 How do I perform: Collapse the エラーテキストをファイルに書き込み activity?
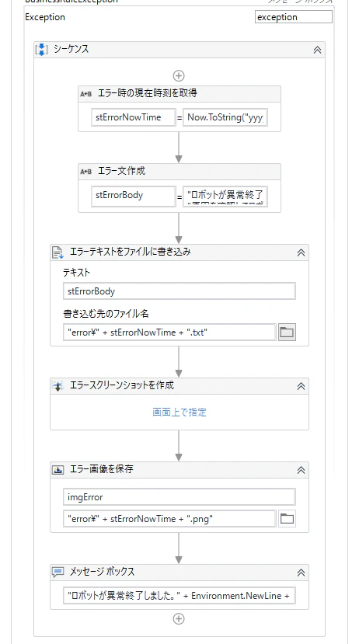[x=301, y=252]
